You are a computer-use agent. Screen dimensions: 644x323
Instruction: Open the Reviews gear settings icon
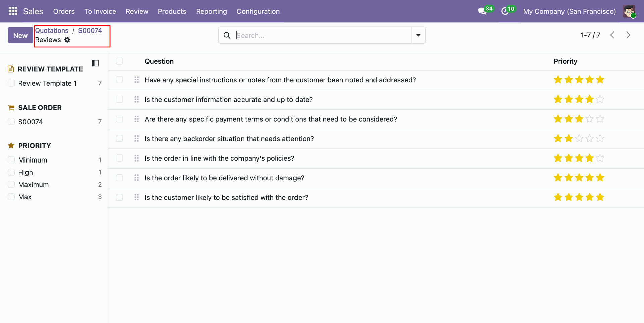[x=67, y=40]
